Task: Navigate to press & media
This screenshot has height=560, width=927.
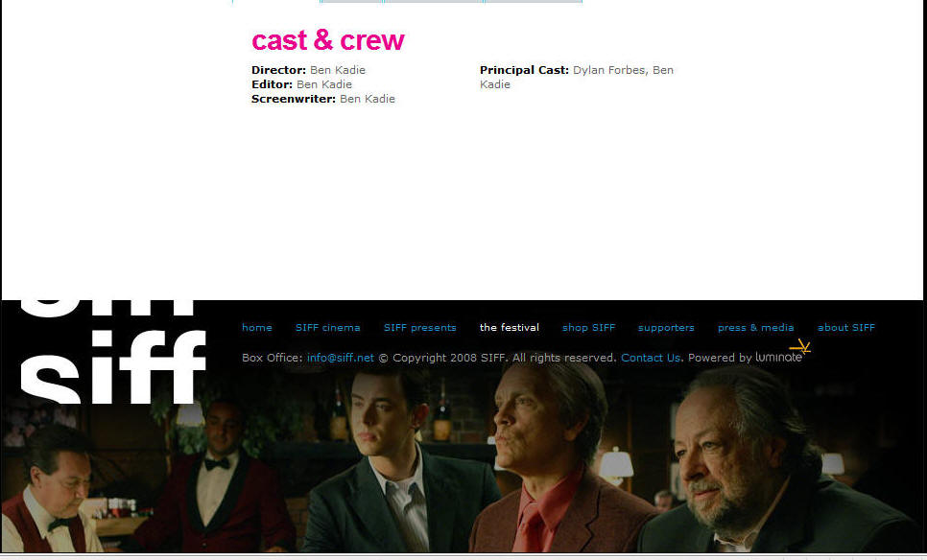Action: (755, 327)
